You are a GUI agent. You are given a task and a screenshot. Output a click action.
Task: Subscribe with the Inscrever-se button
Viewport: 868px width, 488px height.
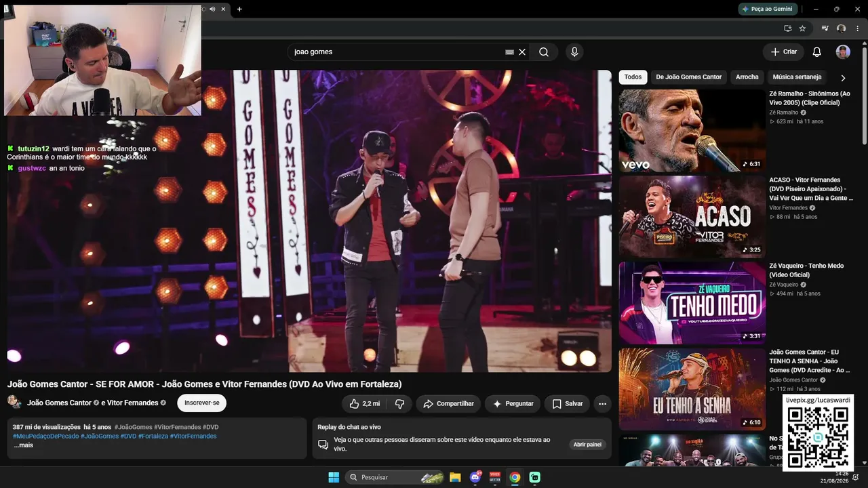pyautogui.click(x=202, y=403)
